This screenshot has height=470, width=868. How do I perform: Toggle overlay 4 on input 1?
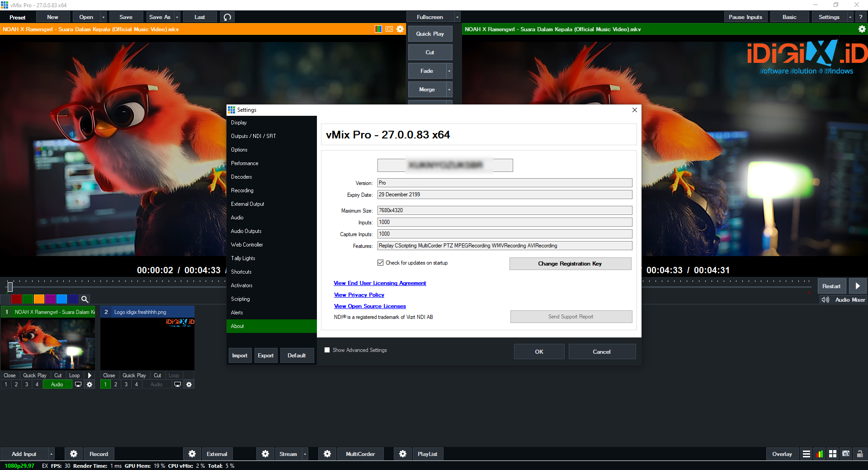[37, 385]
